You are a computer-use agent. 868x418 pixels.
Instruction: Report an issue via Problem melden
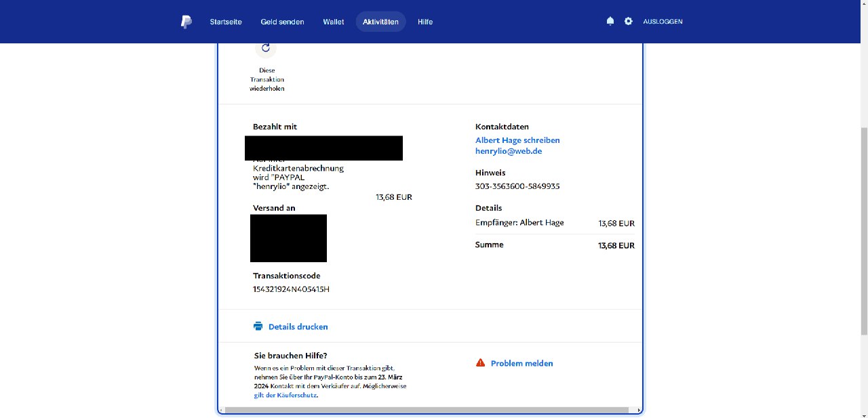pos(521,363)
